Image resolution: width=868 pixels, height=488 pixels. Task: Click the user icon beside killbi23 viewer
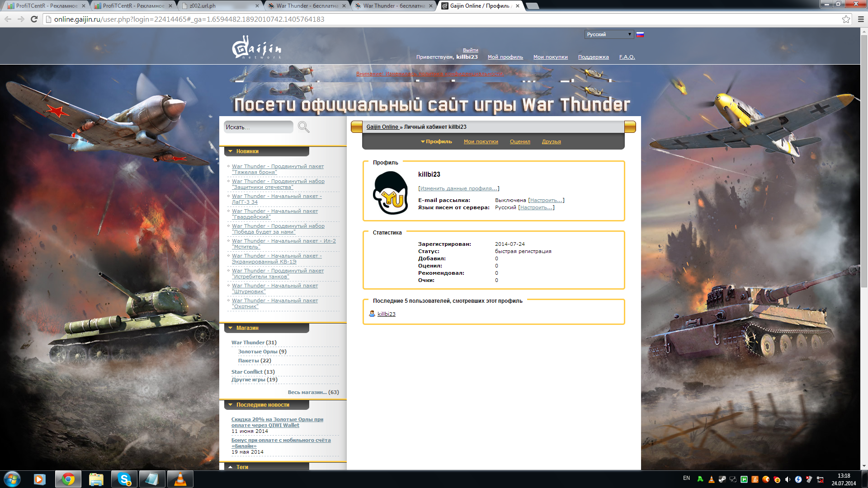372,314
